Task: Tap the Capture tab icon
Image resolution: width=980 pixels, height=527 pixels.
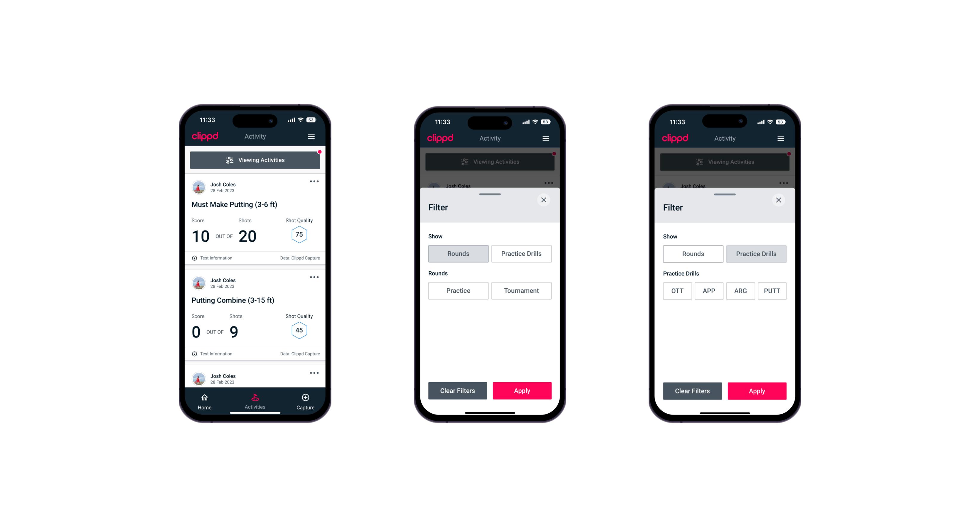Action: pyautogui.click(x=306, y=398)
